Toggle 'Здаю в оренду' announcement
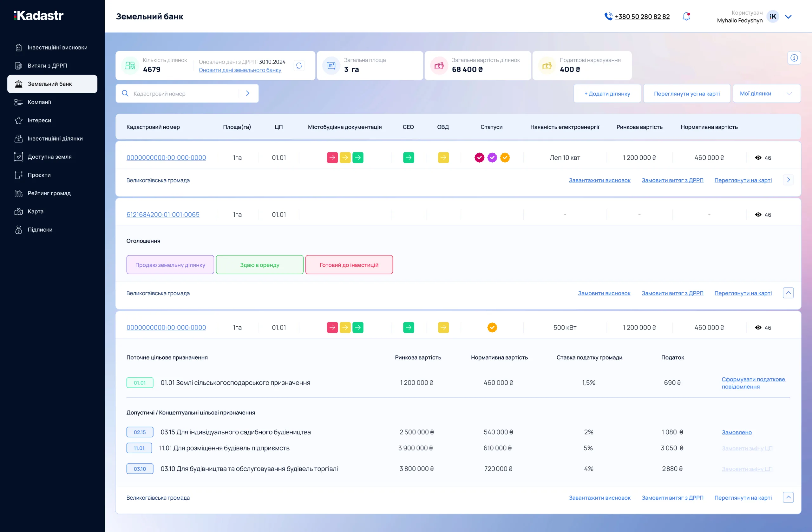 pyautogui.click(x=260, y=265)
